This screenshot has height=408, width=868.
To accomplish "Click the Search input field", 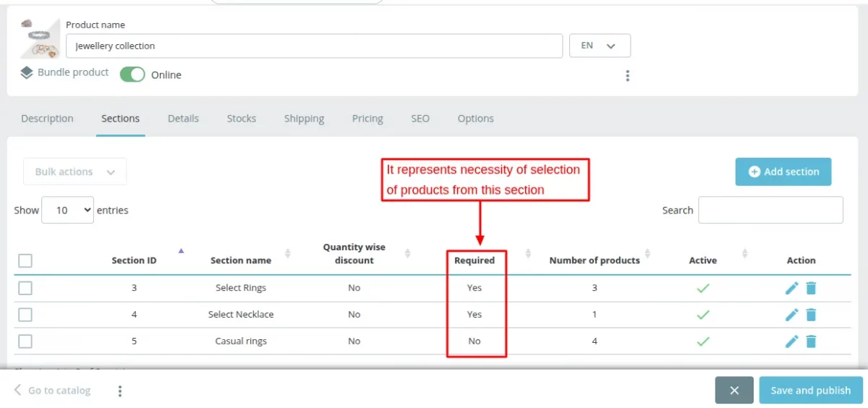I will 770,210.
